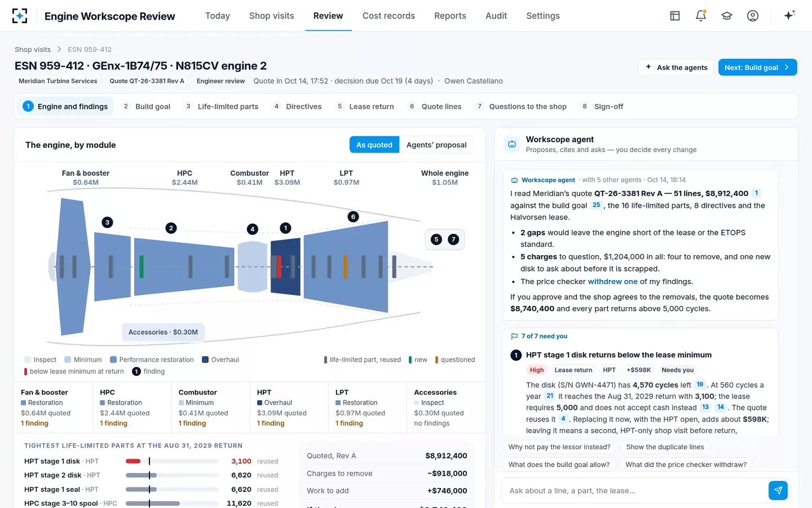
Task: Go to the Cost records tab
Action: click(x=389, y=16)
